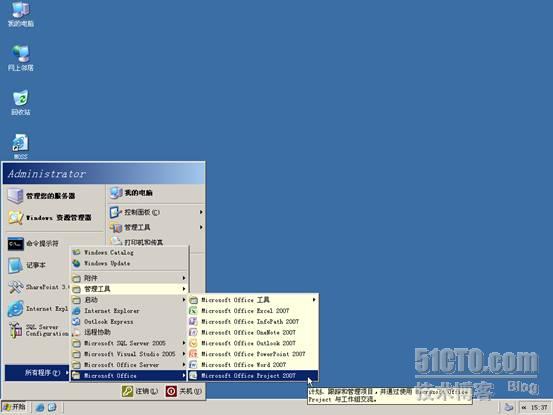The width and height of the screenshot is (553, 415).
Task: Open Notepad icon in start menu
Action: [x=16, y=265]
